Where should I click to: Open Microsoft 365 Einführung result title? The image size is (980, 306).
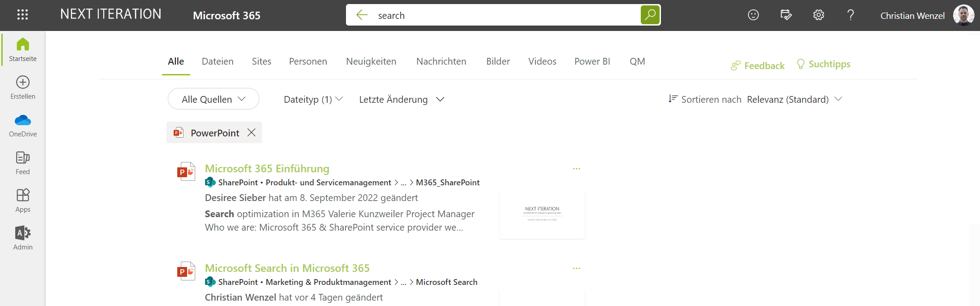coord(267,169)
